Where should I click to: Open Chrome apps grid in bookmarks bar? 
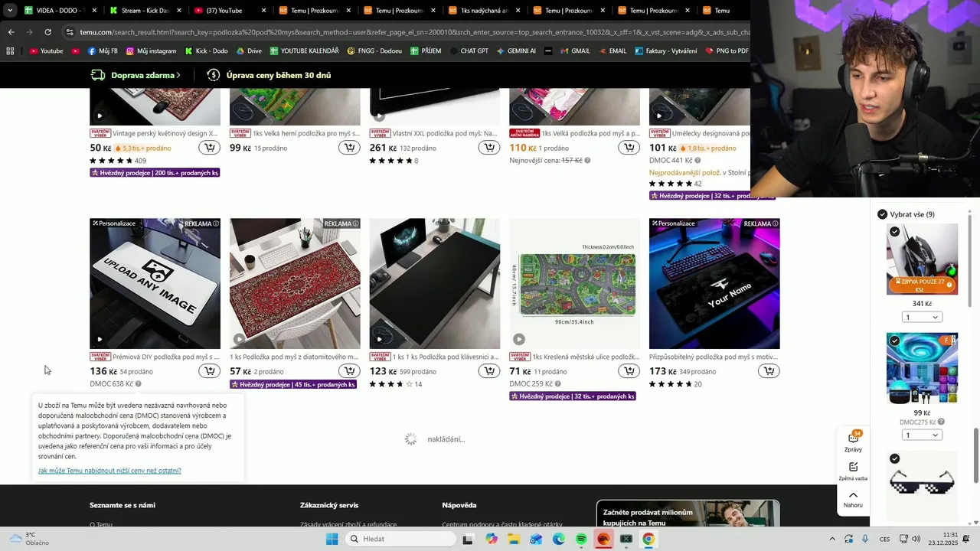tap(10, 51)
